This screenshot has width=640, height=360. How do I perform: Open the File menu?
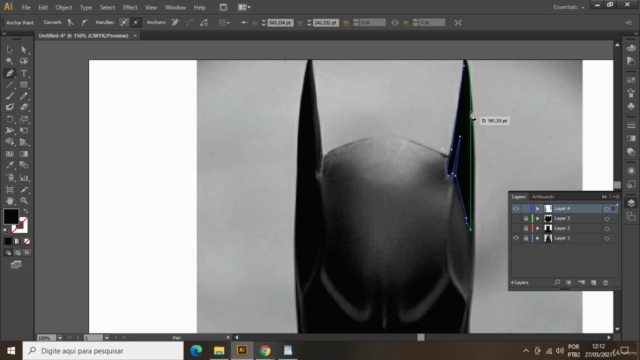pos(26,7)
